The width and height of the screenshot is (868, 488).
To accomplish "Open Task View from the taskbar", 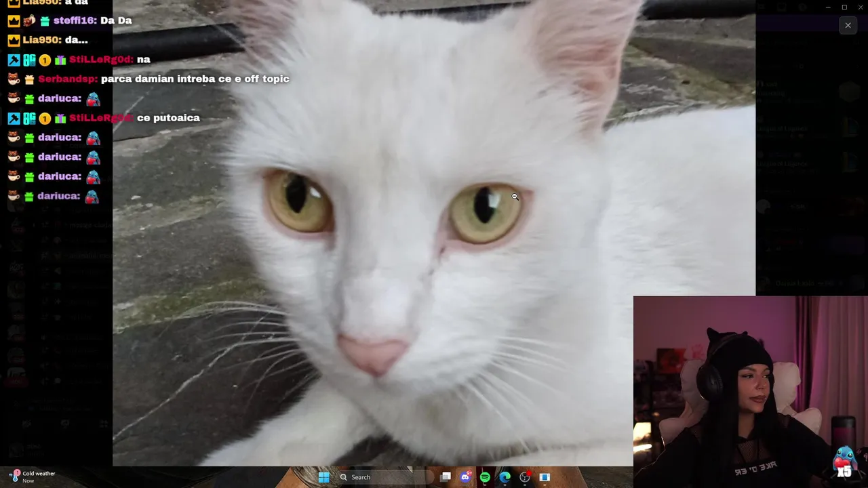I will (x=446, y=477).
